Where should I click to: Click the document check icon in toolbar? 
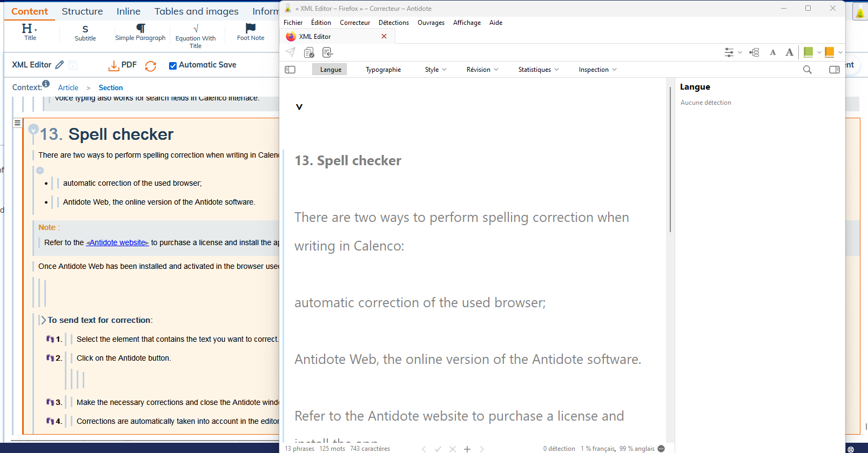[309, 52]
